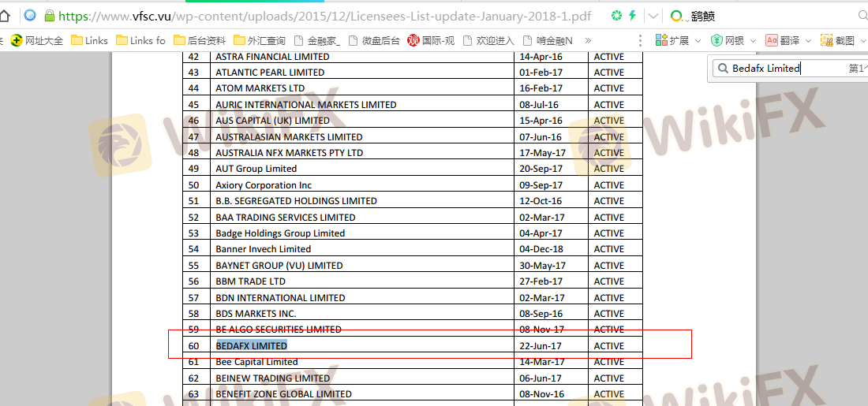Image resolution: width=868 pixels, height=406 pixels.
Task: Click the highlighted BEDAFX LIMITED entry
Action: pyautogui.click(x=251, y=346)
